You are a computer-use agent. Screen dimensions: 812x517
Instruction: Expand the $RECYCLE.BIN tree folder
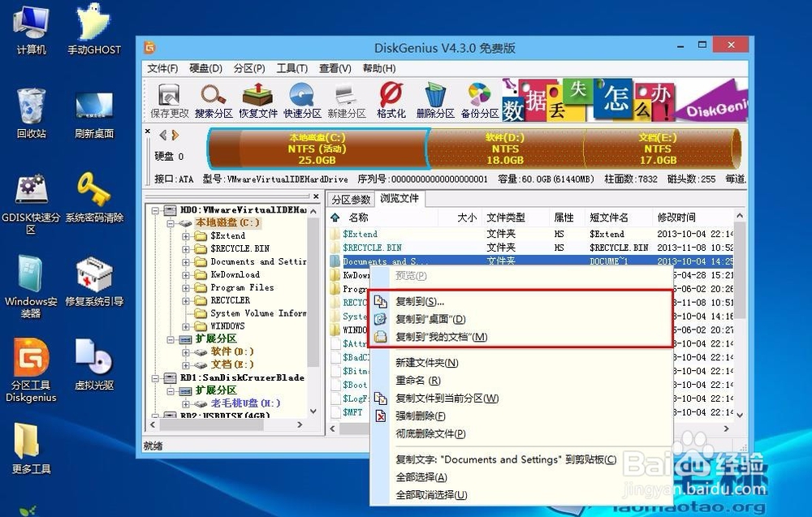pyautogui.click(x=185, y=249)
